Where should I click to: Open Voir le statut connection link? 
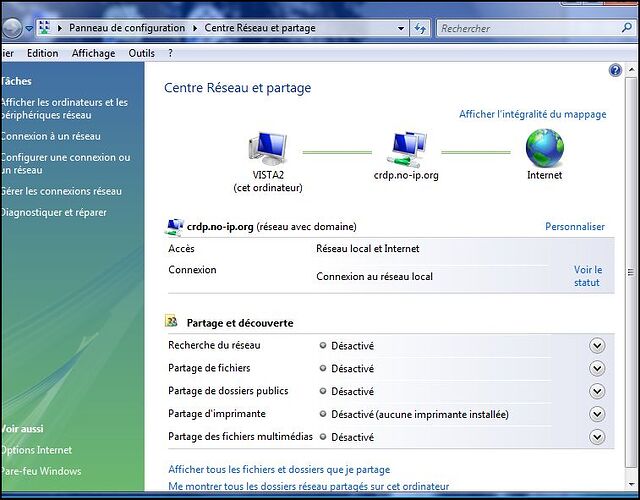(587, 276)
